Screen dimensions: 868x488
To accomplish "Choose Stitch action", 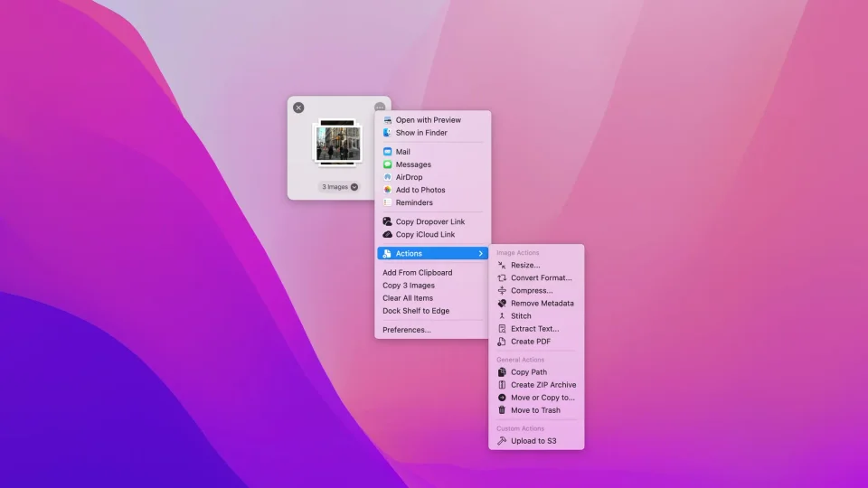I will coord(521,316).
